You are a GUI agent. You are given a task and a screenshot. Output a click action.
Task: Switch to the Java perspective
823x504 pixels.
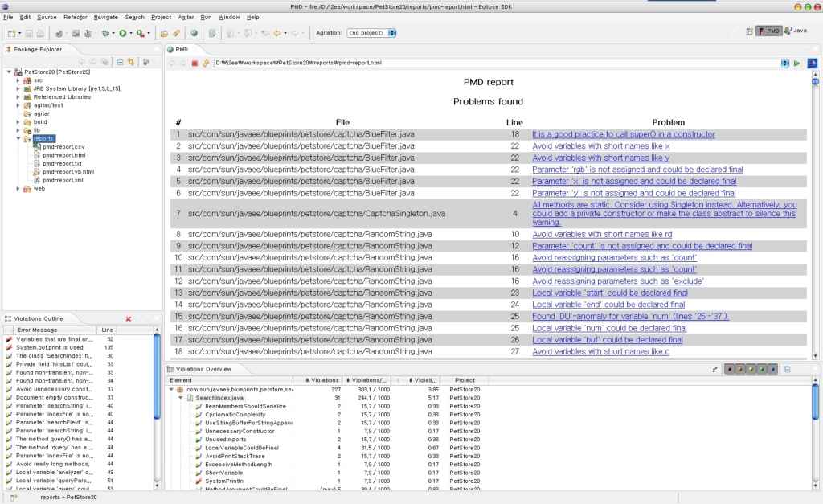(x=796, y=31)
